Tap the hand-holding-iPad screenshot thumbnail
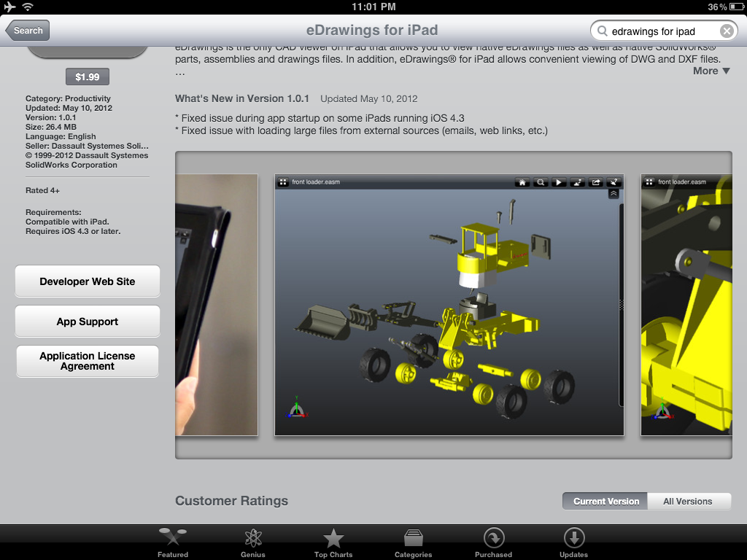Image resolution: width=747 pixels, height=560 pixels. pyautogui.click(x=216, y=305)
